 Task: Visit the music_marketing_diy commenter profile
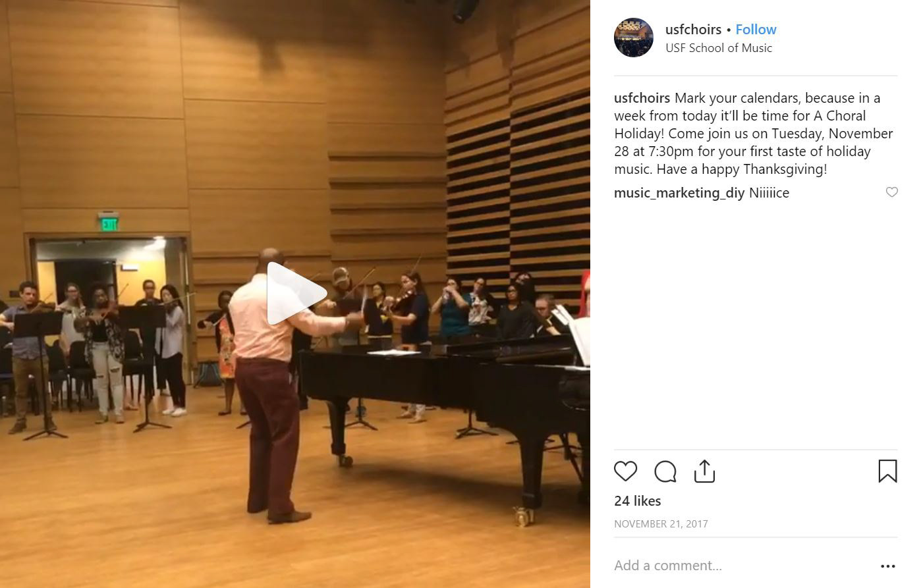click(x=679, y=193)
